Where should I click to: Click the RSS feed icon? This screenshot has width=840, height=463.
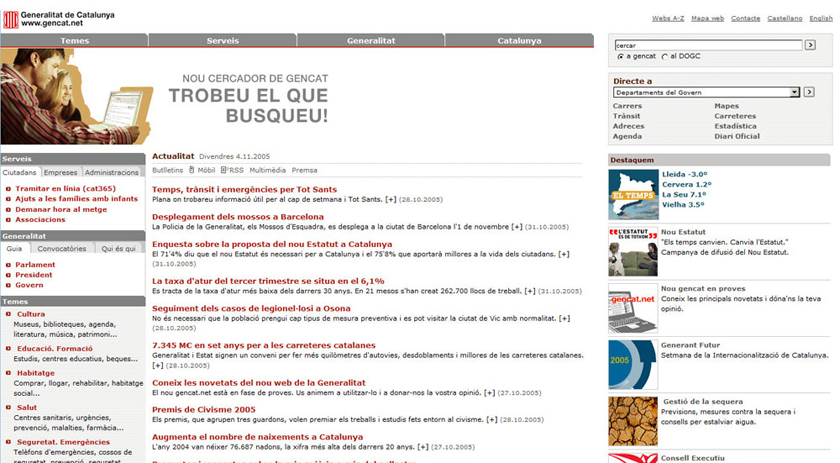(223, 170)
